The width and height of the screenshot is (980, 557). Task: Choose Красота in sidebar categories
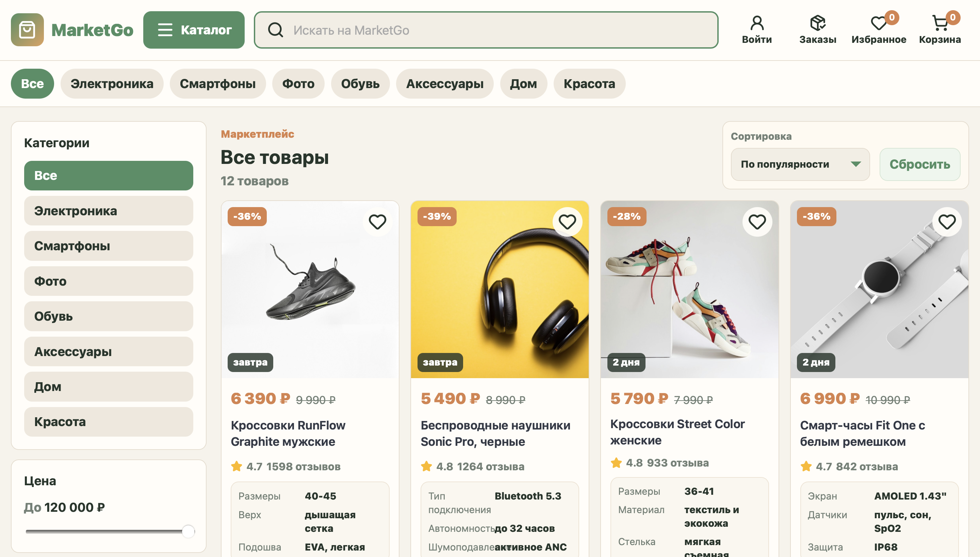(109, 422)
